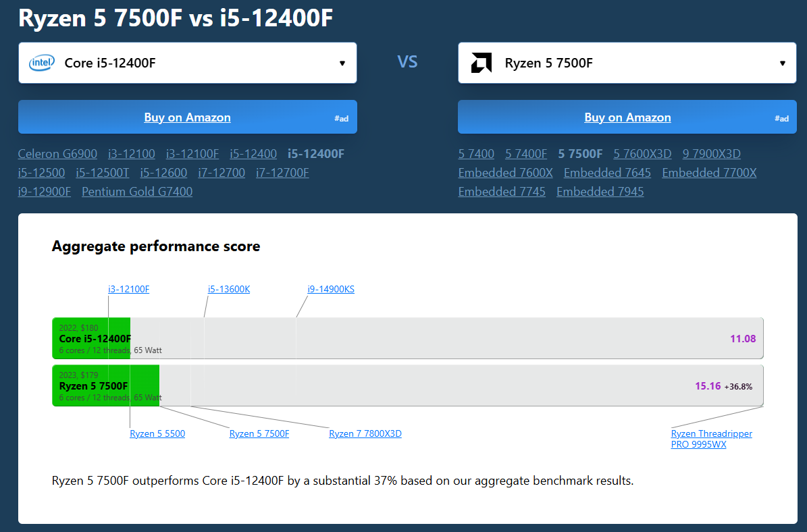Click the Ryzen 5 7500F vs i5-12400F title
The width and height of the screenshot is (807, 532).
[176, 18]
